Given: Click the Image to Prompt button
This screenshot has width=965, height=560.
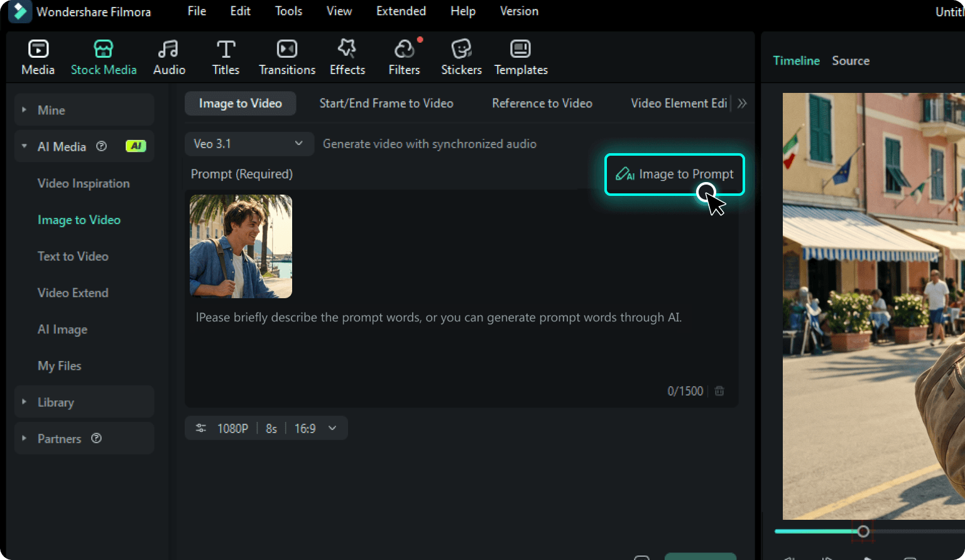Looking at the screenshot, I should pyautogui.click(x=675, y=174).
